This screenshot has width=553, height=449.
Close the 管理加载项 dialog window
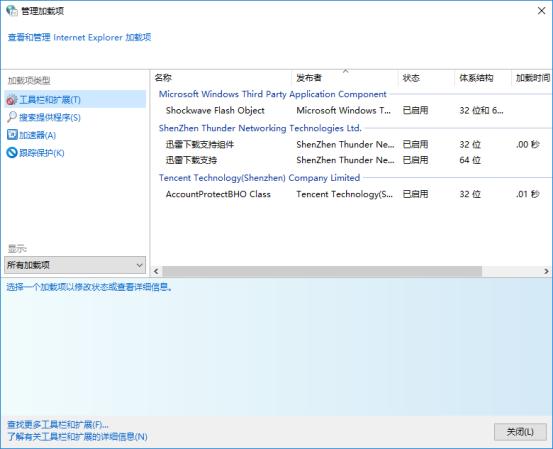(x=541, y=11)
